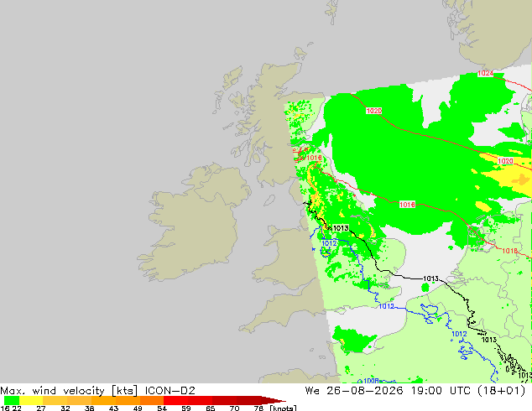This screenshot has width=532, height=411.
Task: Select the 1016 label near Scotland's east coast
Action: tap(314, 158)
